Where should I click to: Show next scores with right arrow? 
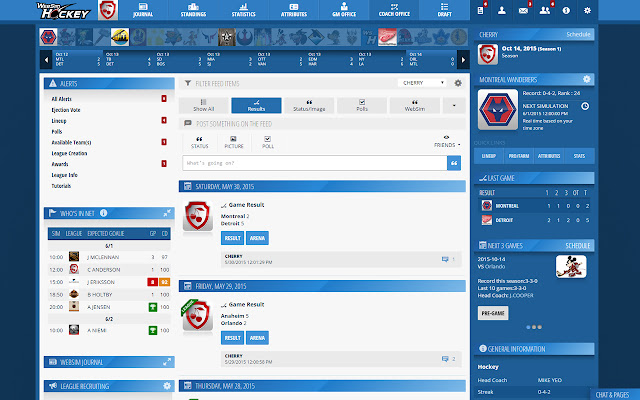coord(463,60)
